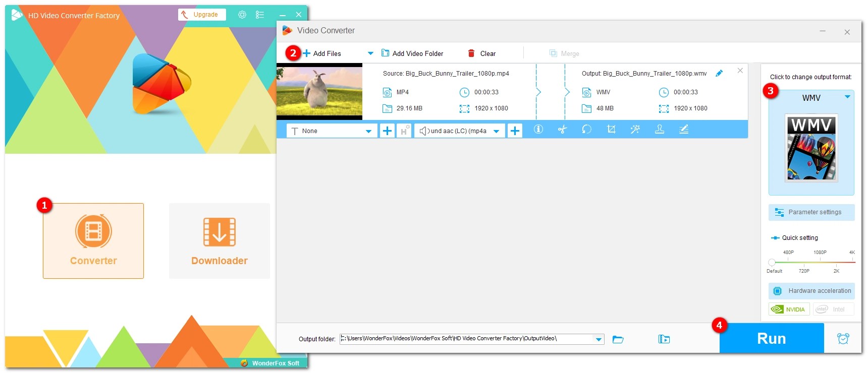868x373 pixels.
Task: Click source file name Big_Buck_Bunny_Trailer_1080p.mp4
Action: 457,74
